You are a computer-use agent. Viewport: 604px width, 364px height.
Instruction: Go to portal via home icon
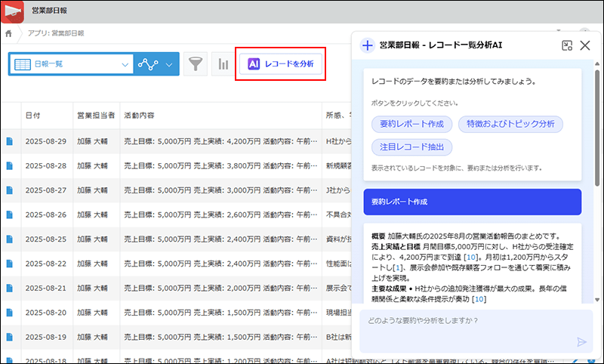(8, 33)
